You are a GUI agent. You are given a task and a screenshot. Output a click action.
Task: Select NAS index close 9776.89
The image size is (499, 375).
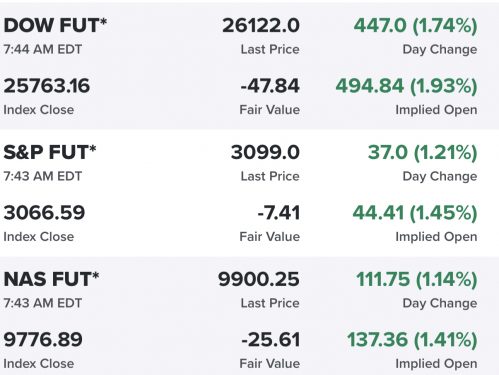[43, 340]
